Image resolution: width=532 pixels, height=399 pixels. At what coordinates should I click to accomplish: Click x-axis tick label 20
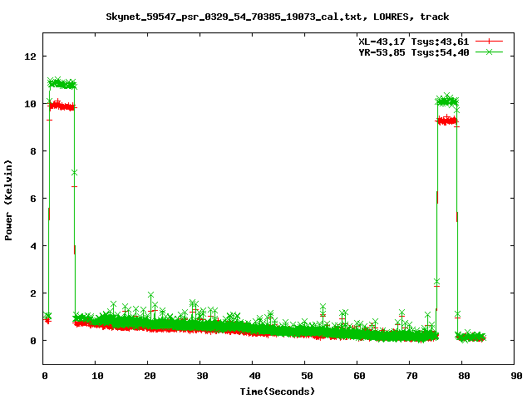(x=150, y=376)
